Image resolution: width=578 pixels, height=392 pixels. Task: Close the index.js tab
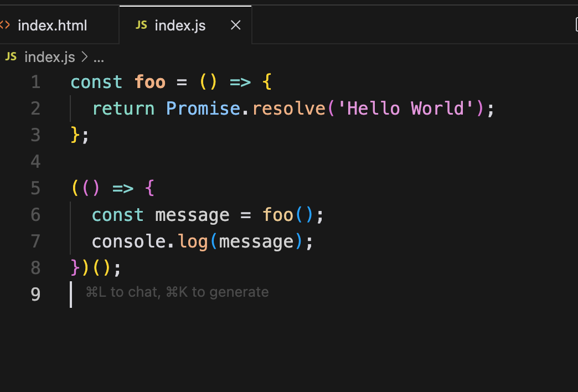(x=235, y=25)
